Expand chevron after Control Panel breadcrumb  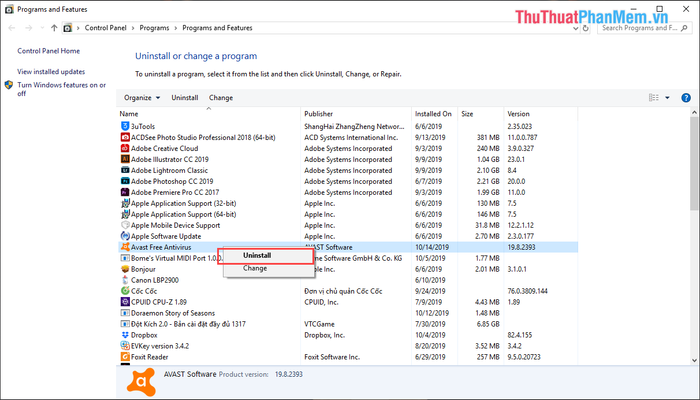(x=133, y=28)
